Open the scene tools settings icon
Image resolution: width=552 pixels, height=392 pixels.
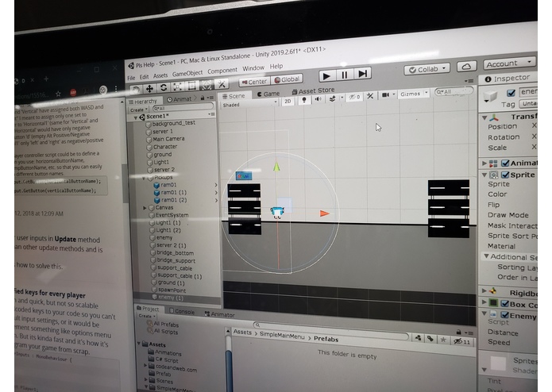coord(370,96)
